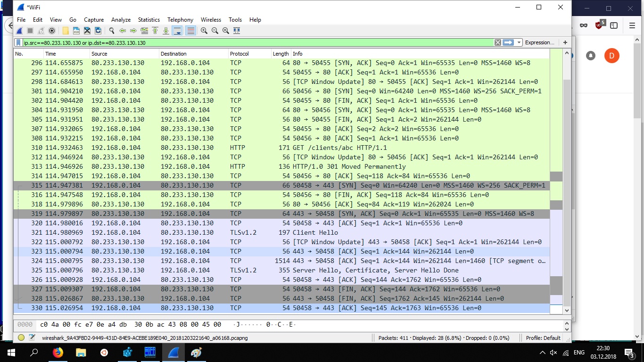Screen dimensions: 644x362
Task: Select packet 321 Client Hello
Action: [x=281, y=232]
